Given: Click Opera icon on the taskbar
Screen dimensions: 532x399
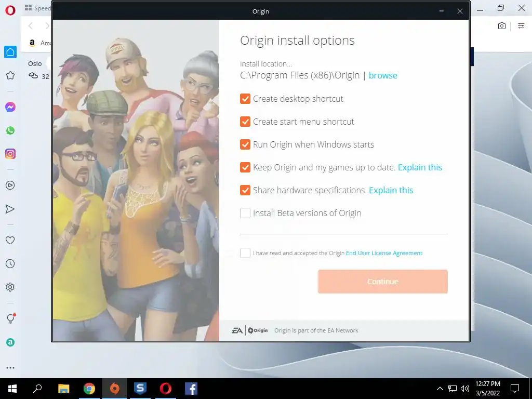Looking at the screenshot, I should click(166, 389).
